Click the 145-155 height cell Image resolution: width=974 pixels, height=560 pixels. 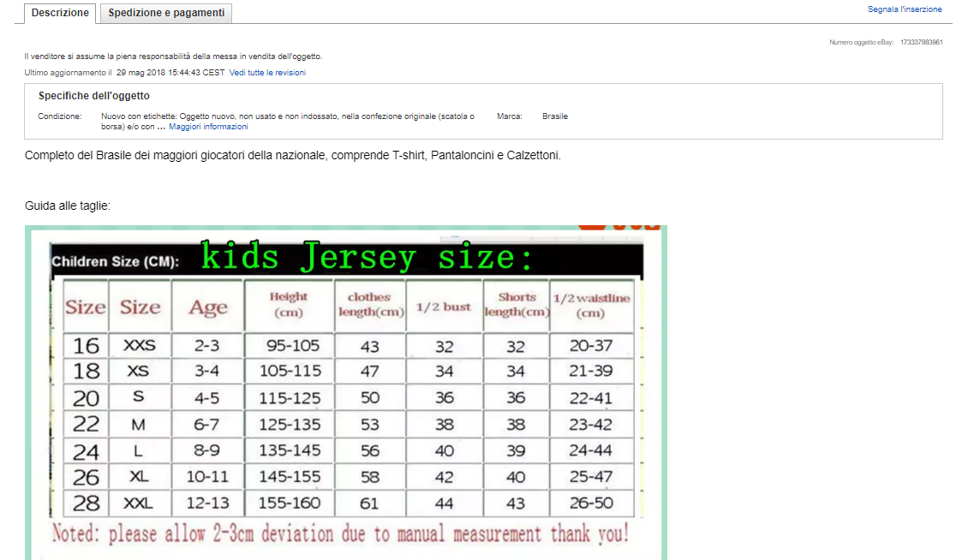pos(290,477)
